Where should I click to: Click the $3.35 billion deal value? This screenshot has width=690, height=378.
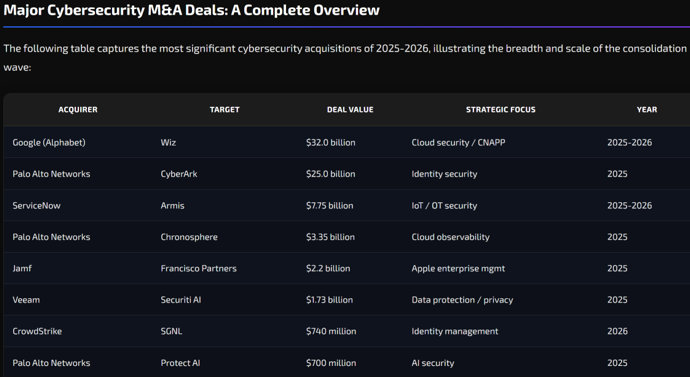pyautogui.click(x=330, y=237)
